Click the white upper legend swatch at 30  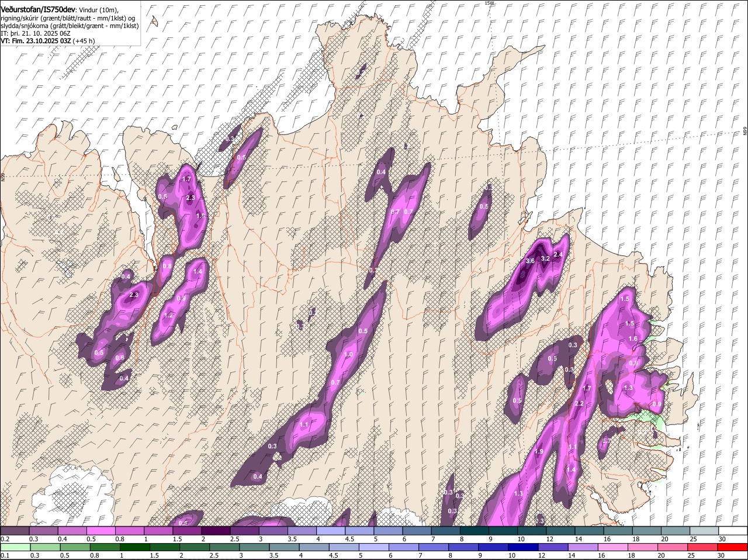coord(733,530)
